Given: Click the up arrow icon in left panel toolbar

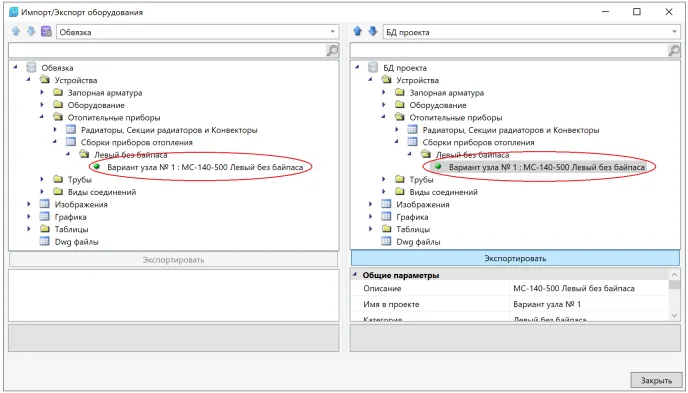Looking at the screenshot, I should tap(16, 32).
